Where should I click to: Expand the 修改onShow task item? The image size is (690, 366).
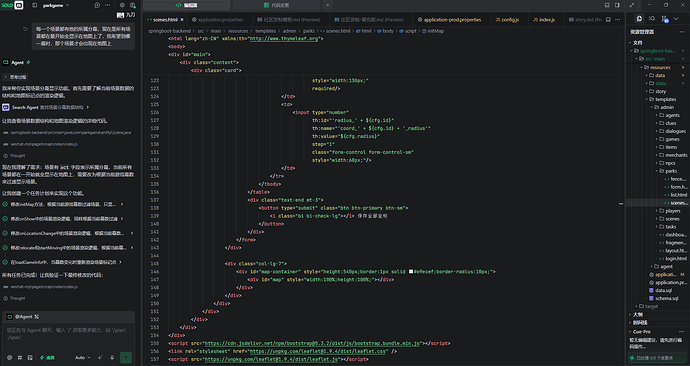(x=63, y=219)
